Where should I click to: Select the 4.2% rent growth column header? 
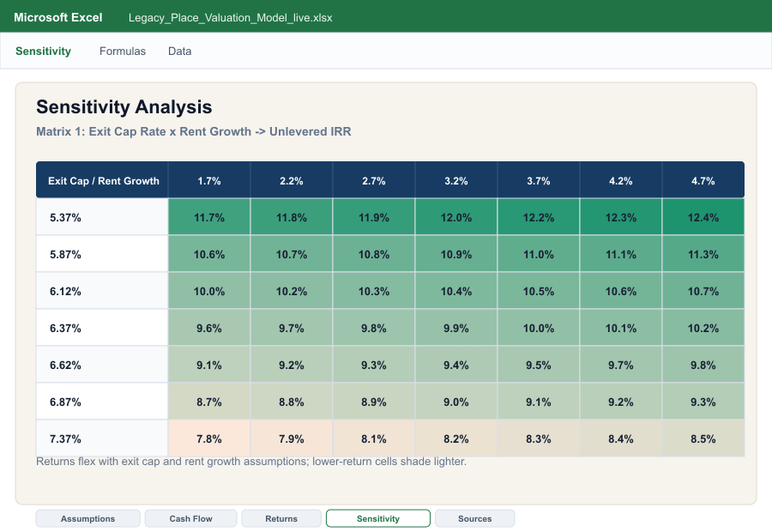point(621,180)
